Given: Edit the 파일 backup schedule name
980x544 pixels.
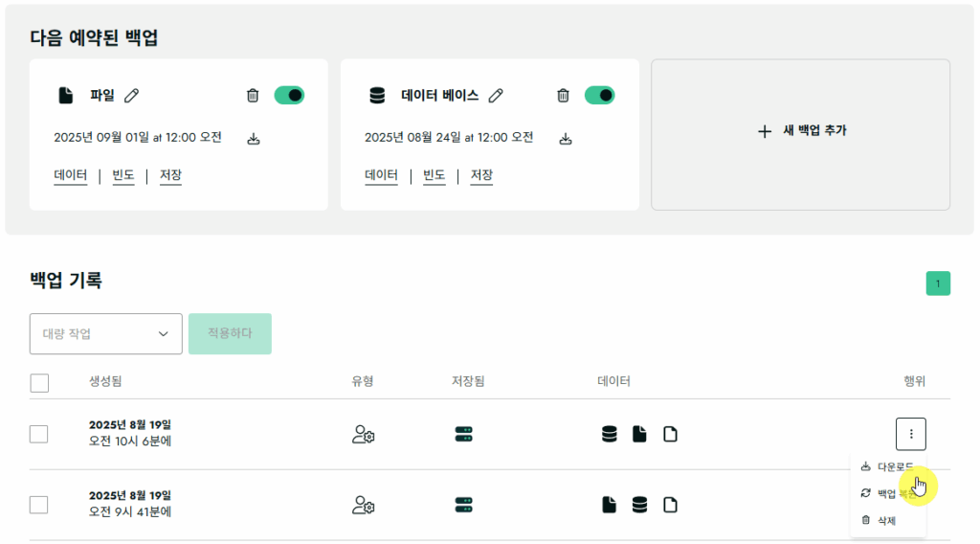Looking at the screenshot, I should [x=132, y=95].
